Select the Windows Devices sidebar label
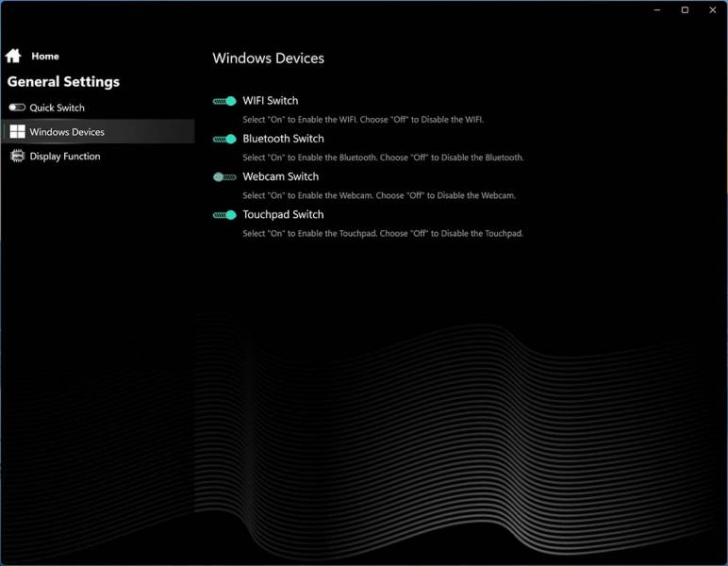728x566 pixels. pos(67,132)
